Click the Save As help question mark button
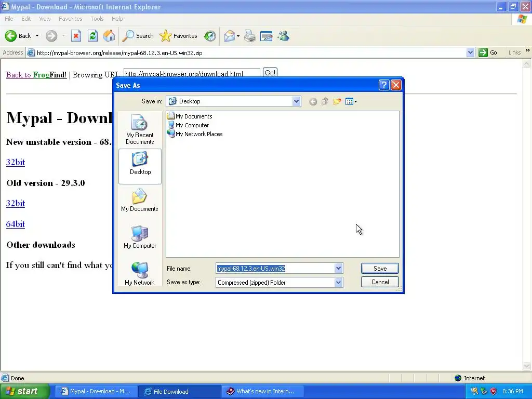532x399 pixels. point(384,85)
